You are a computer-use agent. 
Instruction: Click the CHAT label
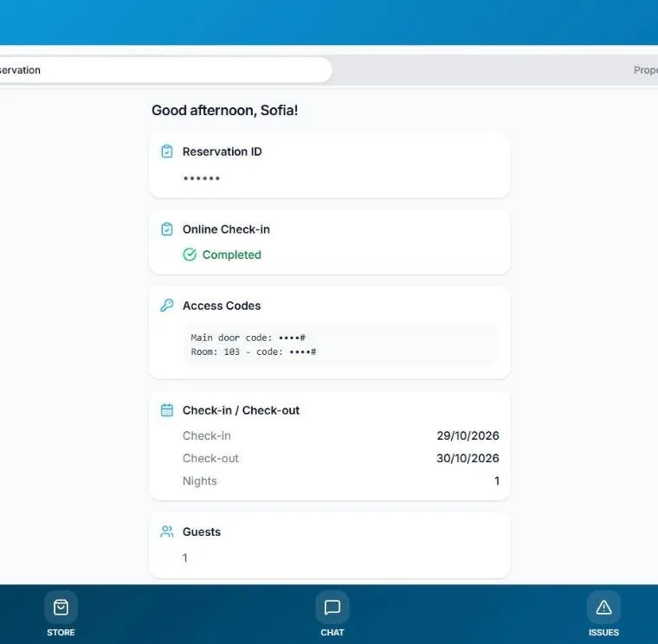click(332, 632)
